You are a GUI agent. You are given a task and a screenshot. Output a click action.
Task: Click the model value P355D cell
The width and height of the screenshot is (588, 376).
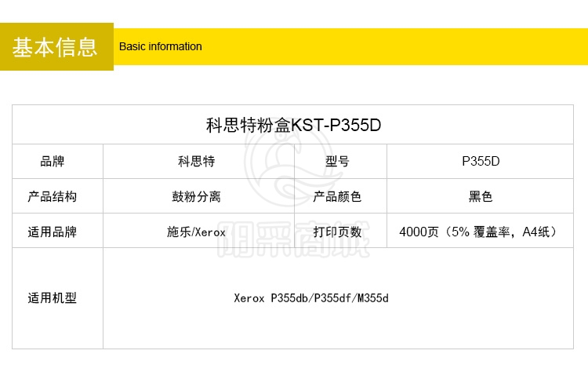pyautogui.click(x=481, y=162)
